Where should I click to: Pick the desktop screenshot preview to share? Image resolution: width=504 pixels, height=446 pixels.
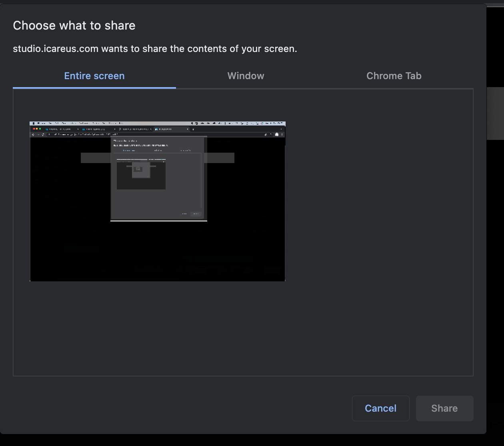(157, 201)
